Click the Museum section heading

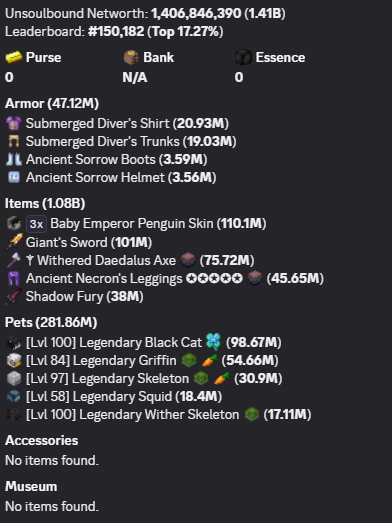pyautogui.click(x=31, y=486)
